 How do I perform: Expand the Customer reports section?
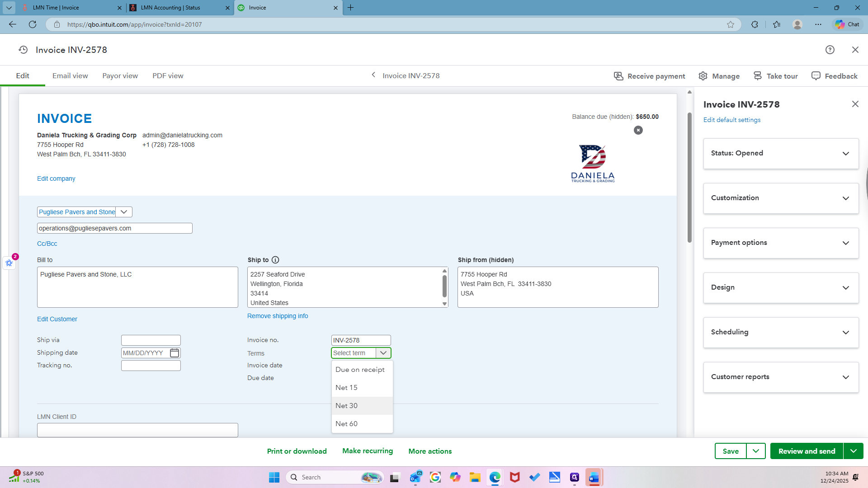pyautogui.click(x=781, y=377)
